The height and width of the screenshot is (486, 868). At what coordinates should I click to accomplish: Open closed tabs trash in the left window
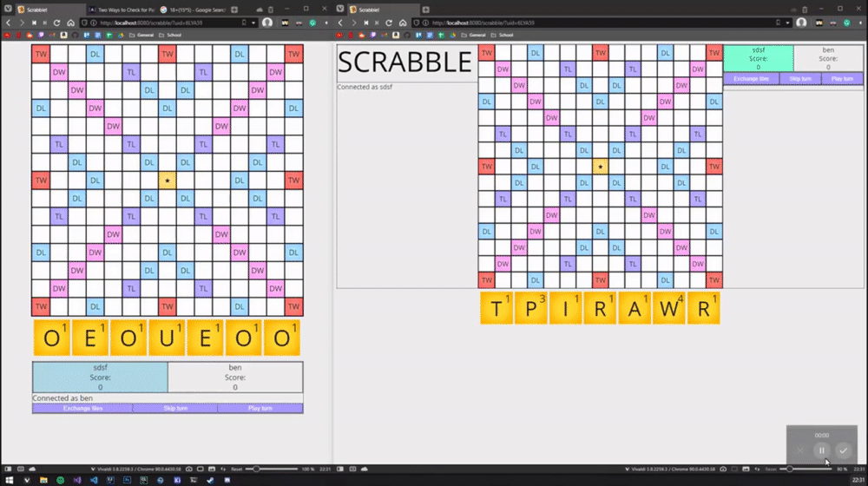tap(271, 10)
